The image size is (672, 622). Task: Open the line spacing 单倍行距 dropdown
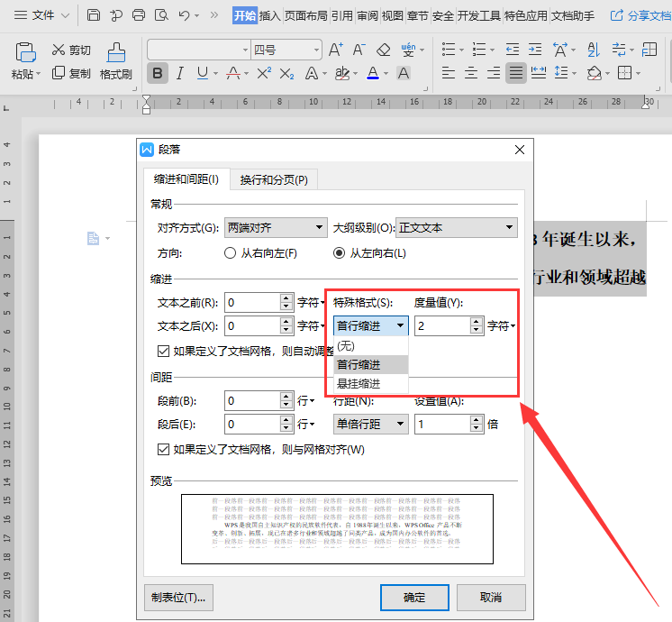[371, 425]
